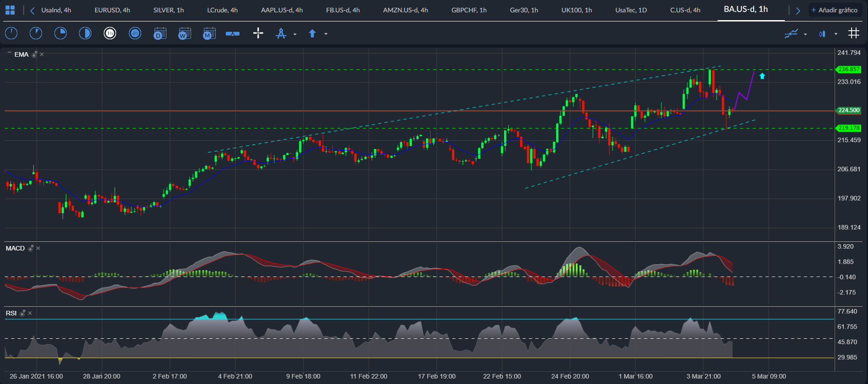Close the MACD indicator panel
The width and height of the screenshot is (868, 384).
point(38,248)
